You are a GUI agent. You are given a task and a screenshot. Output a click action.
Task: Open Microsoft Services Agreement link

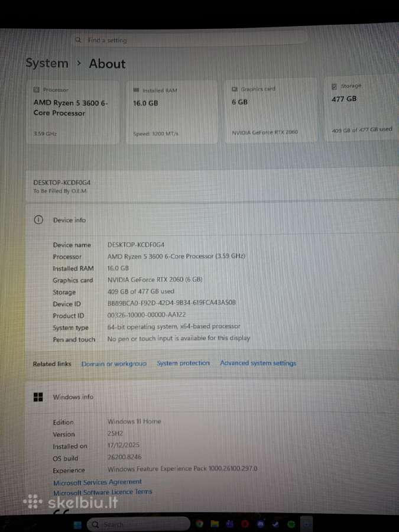(98, 482)
